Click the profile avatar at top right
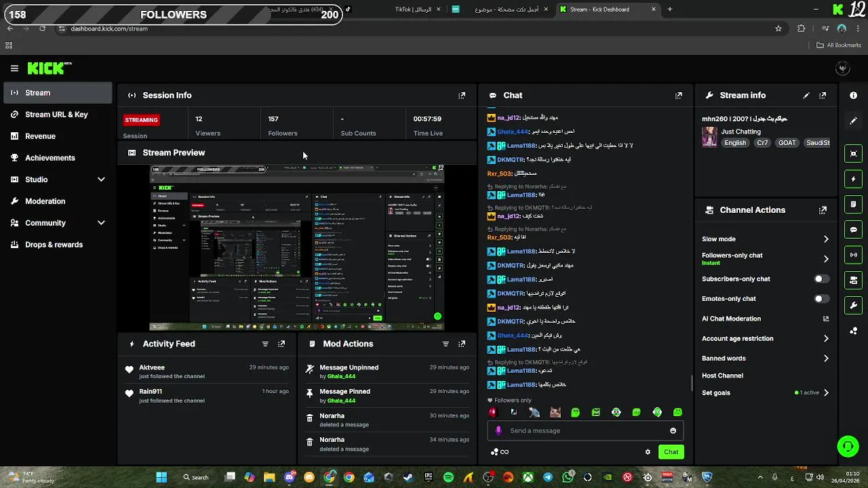Viewport: 868px width, 488px height. coord(843,68)
